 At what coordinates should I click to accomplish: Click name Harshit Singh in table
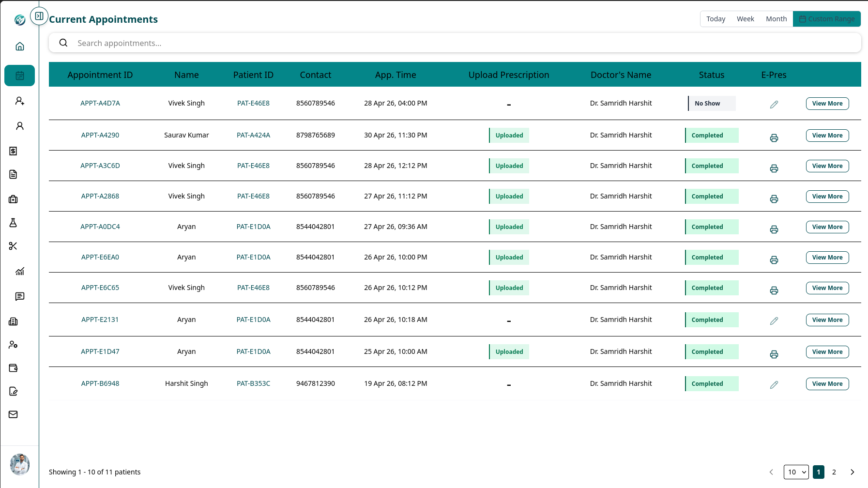tap(186, 383)
